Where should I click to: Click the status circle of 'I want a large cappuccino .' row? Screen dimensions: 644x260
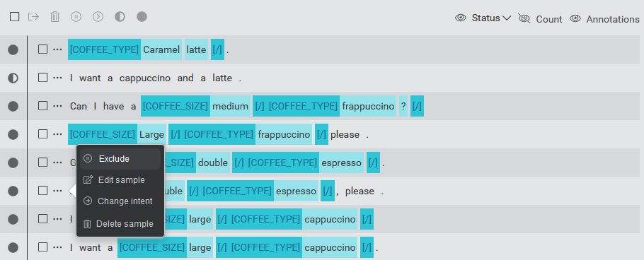[13, 248]
